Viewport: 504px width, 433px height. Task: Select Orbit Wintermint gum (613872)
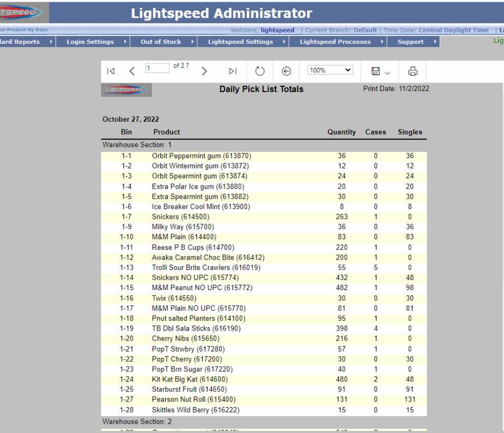[200, 166]
